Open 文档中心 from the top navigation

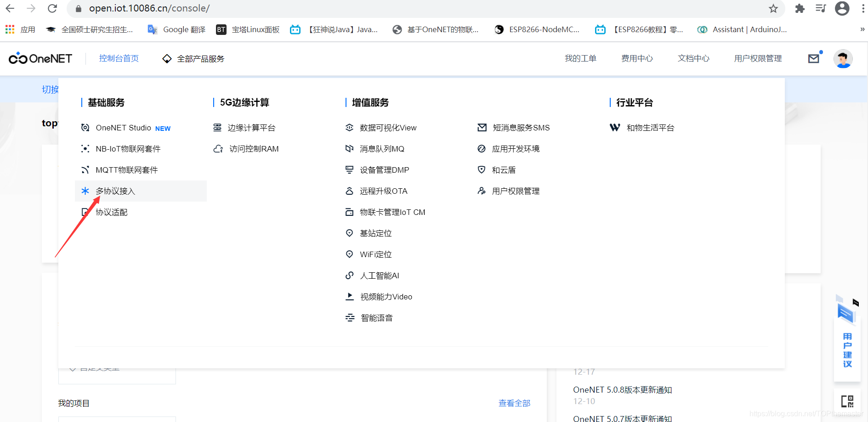tap(693, 58)
